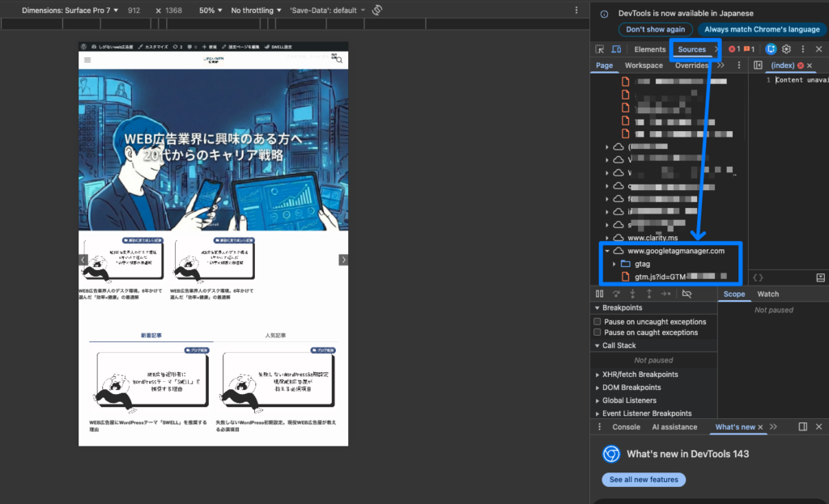
Task: Hide the navigator sidebar icon
Action: pyautogui.click(x=758, y=66)
